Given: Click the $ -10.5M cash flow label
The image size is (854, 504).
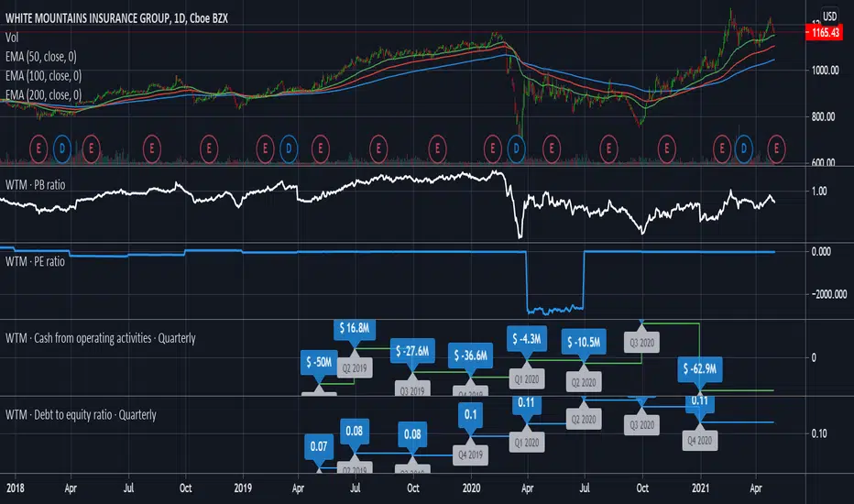Looking at the screenshot, I should pyautogui.click(x=584, y=342).
